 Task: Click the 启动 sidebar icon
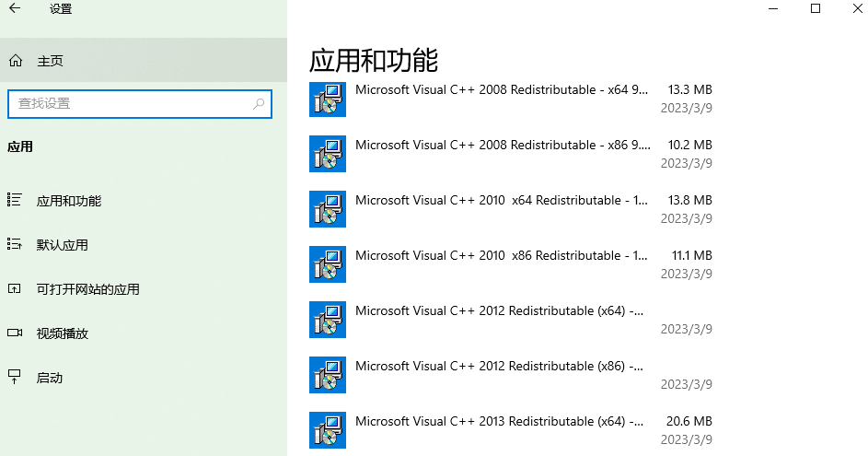(15, 377)
